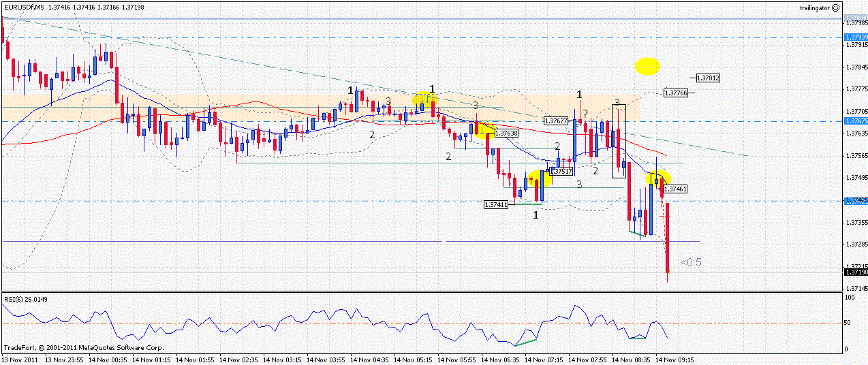Click the 1.37355 value on price axis

(x=856, y=222)
